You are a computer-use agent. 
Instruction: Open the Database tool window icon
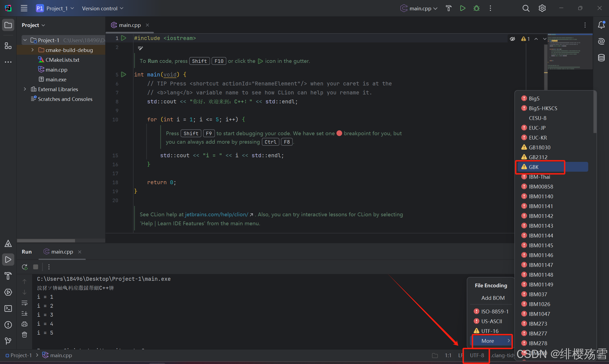(x=601, y=58)
